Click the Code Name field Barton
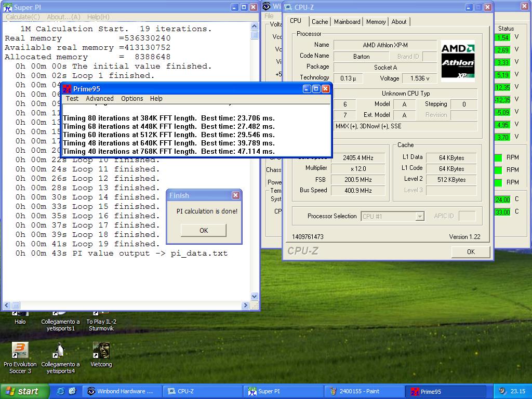The image size is (532, 399). click(361, 56)
